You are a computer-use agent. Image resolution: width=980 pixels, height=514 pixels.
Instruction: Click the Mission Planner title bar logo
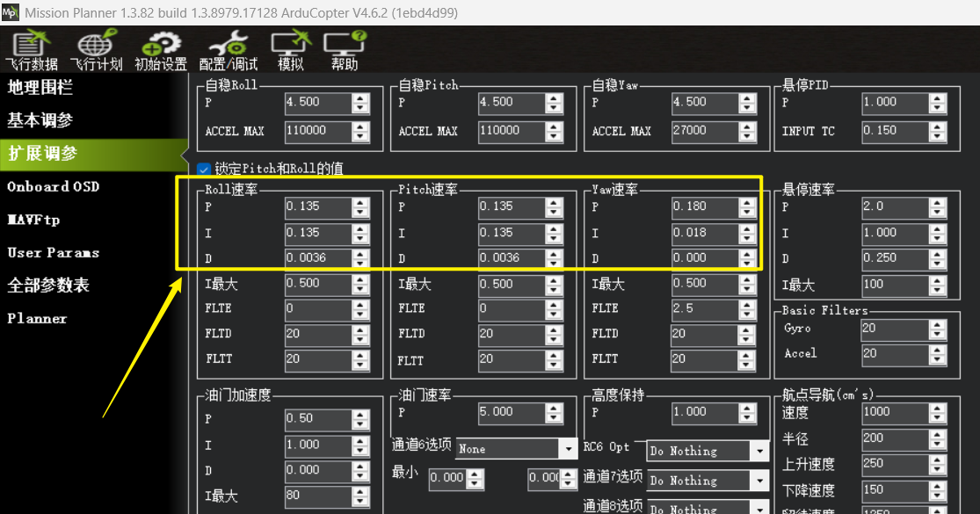[x=11, y=12]
